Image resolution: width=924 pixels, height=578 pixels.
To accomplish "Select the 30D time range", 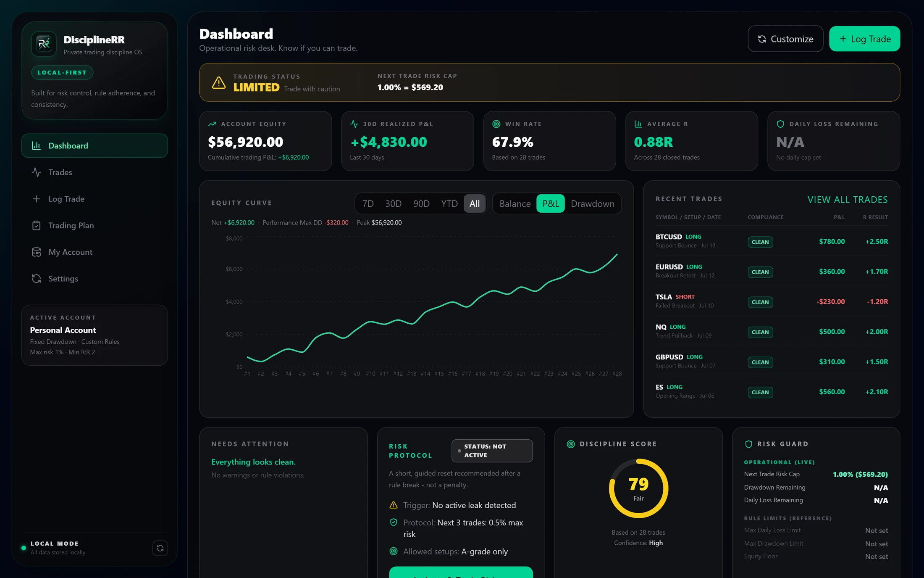I will (394, 203).
